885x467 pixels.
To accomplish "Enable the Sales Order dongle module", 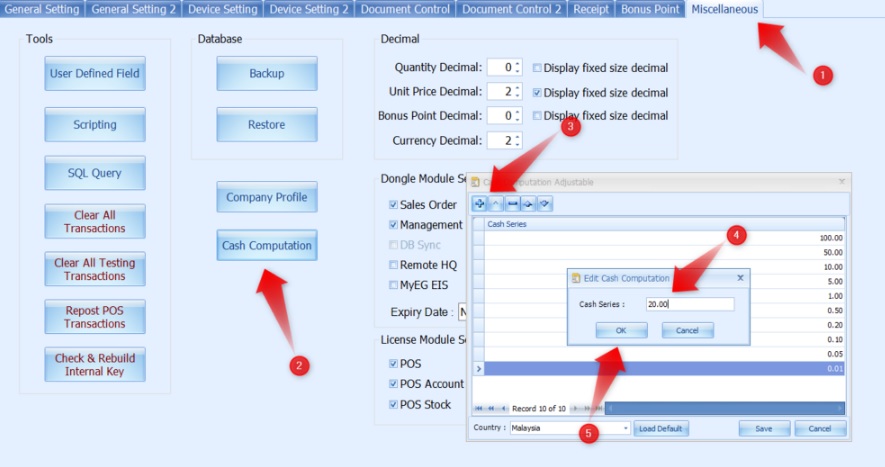I will 393,205.
